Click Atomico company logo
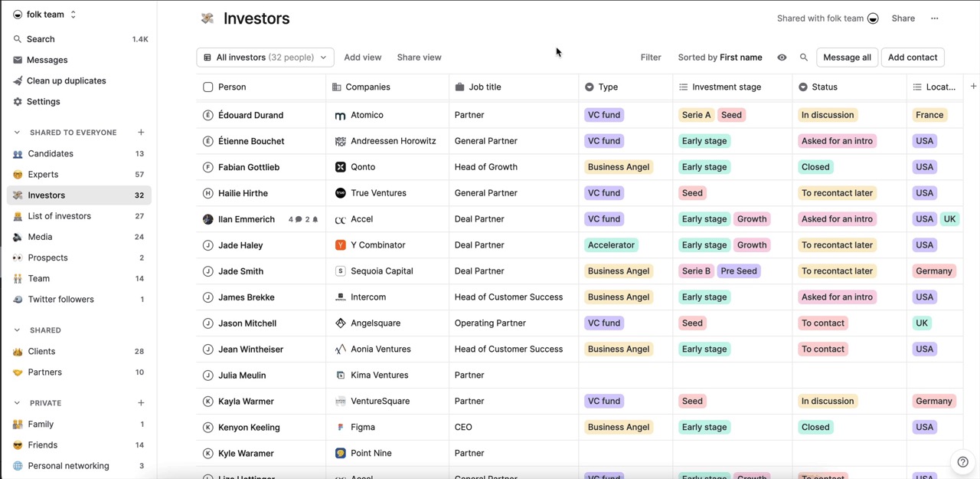 (x=341, y=115)
